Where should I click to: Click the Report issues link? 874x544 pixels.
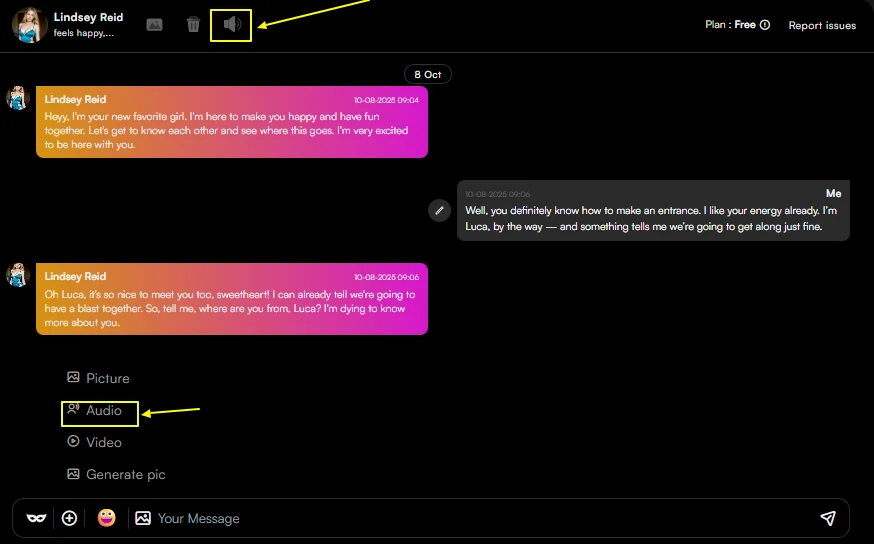[822, 25]
